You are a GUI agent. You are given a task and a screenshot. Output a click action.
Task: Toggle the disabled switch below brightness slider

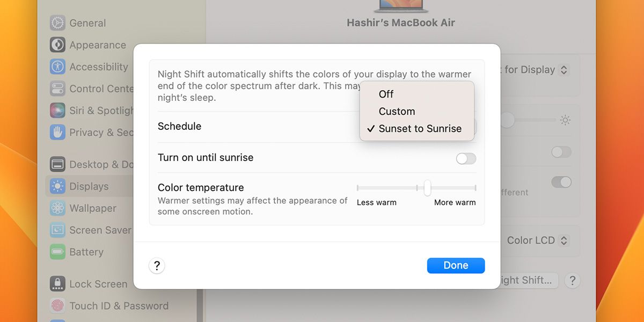[x=561, y=152]
